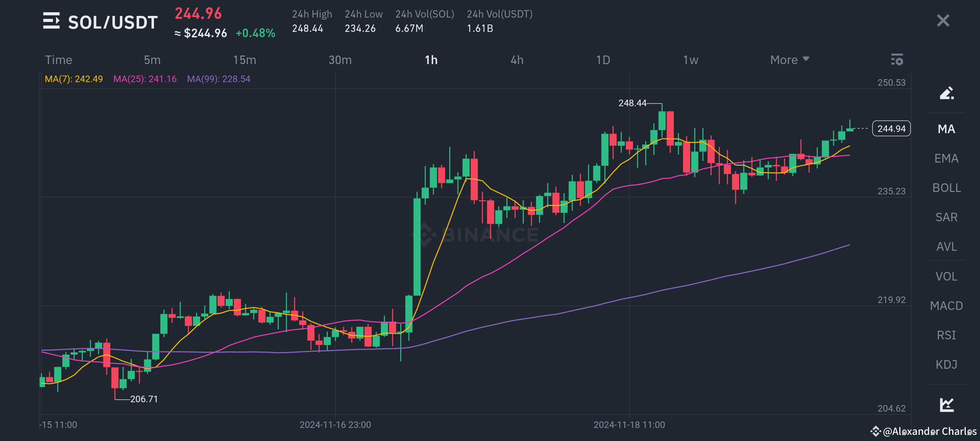The width and height of the screenshot is (980, 441).
Task: Click the 24h High value 248.44
Action: 307,28
